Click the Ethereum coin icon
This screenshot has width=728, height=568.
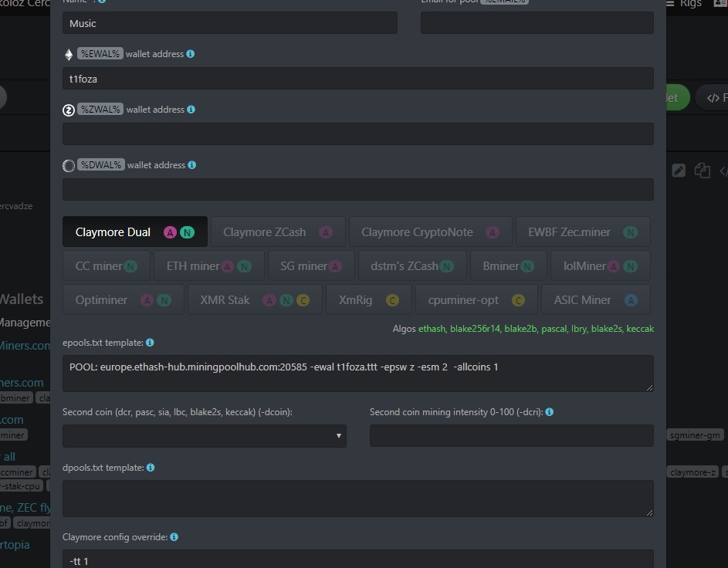69,54
